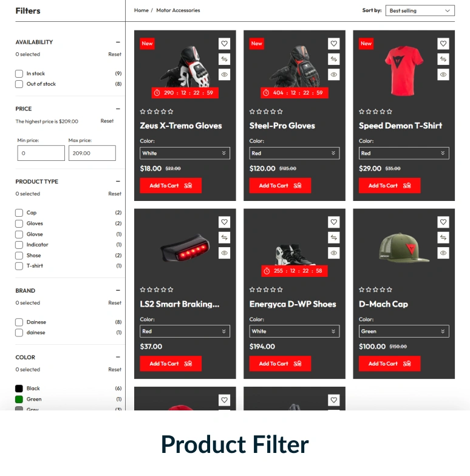Compare Energyca D-WP Shoes

point(334,238)
